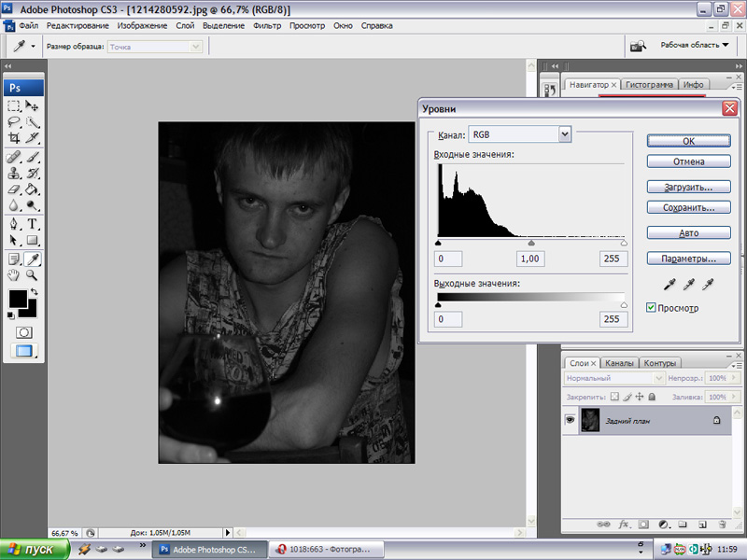Add layer style fx button

click(x=624, y=525)
